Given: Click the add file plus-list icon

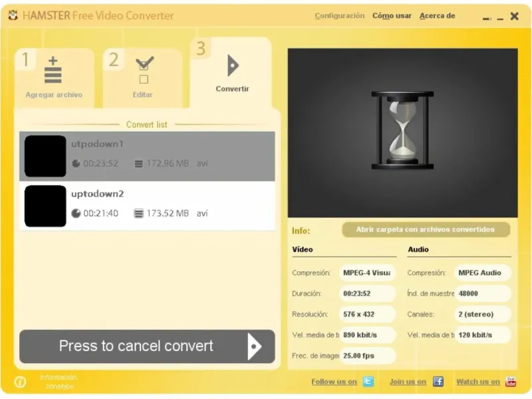Looking at the screenshot, I should coord(53,70).
